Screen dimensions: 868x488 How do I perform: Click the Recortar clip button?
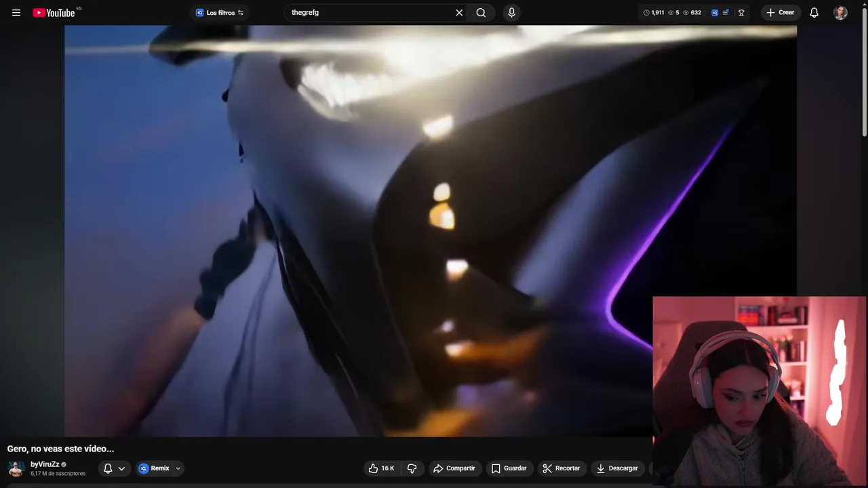point(561,468)
